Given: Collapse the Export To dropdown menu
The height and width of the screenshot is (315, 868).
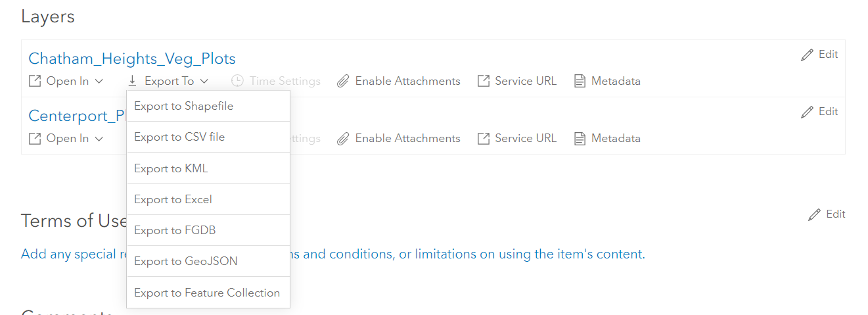Looking at the screenshot, I should click(x=168, y=82).
